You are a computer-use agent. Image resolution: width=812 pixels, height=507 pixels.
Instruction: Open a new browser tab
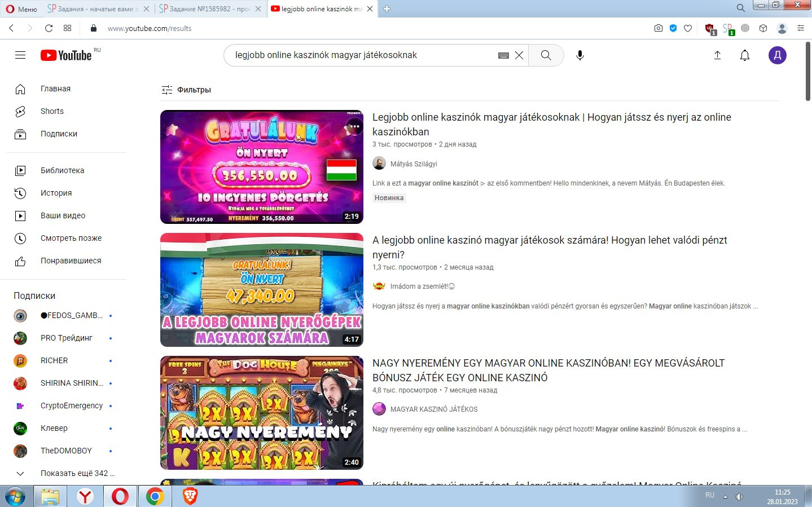coord(387,8)
